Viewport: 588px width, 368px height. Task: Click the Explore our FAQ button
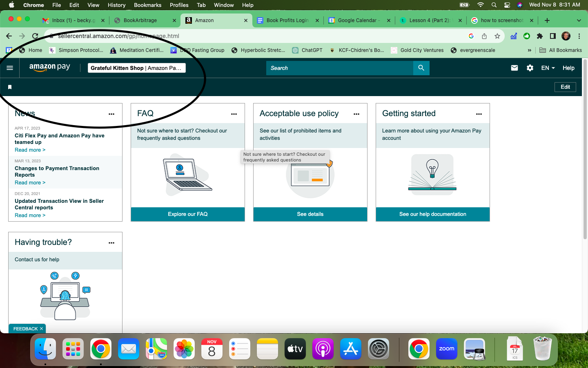pos(188,214)
